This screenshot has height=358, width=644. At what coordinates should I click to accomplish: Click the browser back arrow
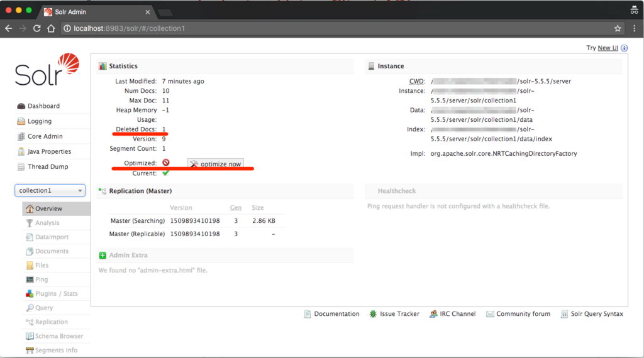click(x=9, y=28)
